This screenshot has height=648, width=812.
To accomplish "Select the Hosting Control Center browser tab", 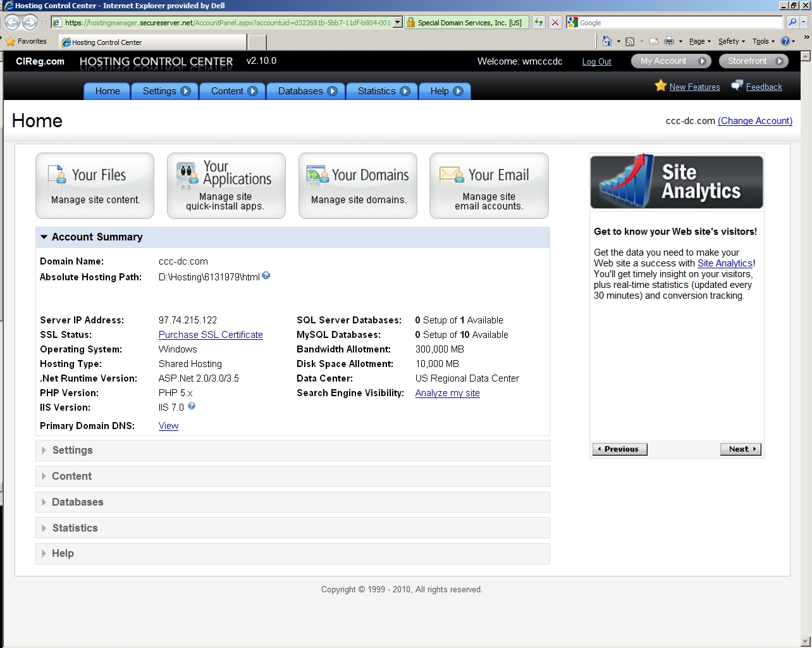I will pyautogui.click(x=152, y=42).
